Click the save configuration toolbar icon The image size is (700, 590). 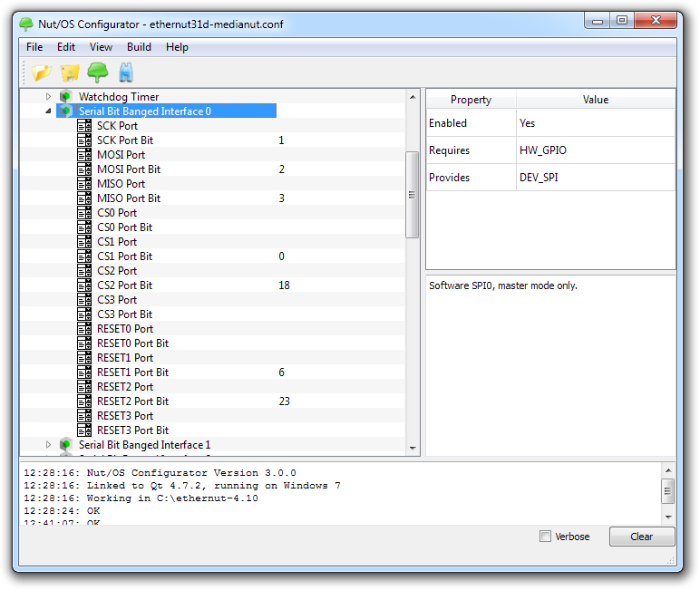click(70, 73)
